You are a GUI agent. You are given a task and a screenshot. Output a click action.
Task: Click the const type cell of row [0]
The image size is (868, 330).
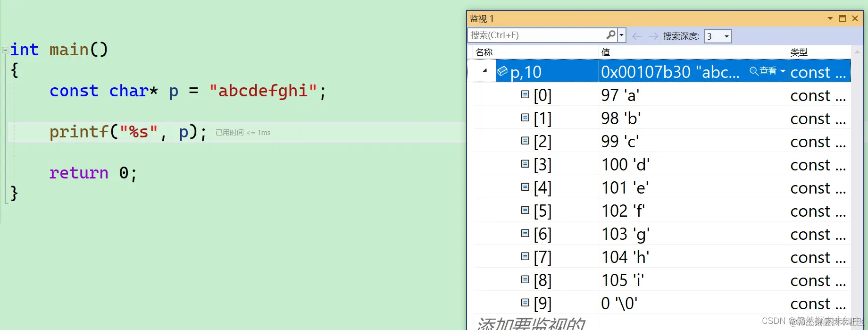coord(818,95)
